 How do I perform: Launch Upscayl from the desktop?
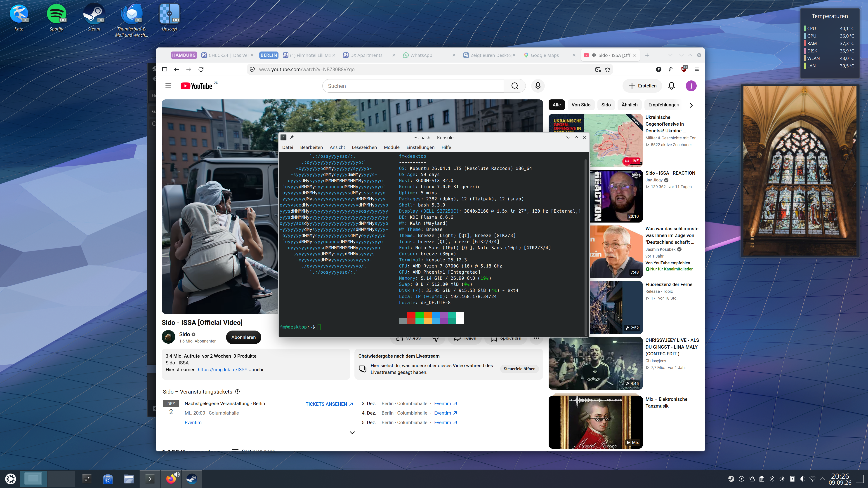(169, 18)
